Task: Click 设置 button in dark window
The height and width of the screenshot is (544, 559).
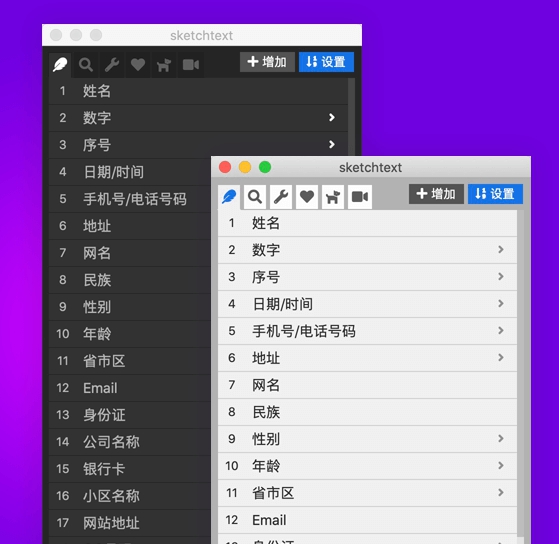Action: pos(326,62)
